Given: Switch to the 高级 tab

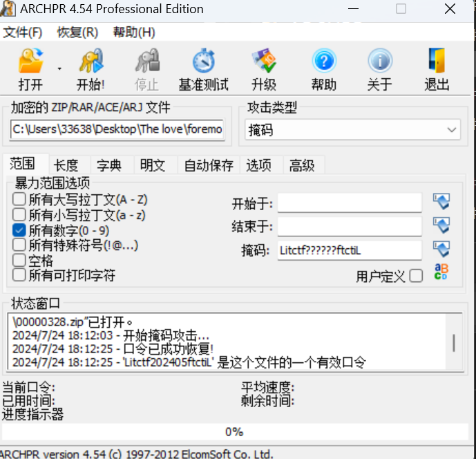Looking at the screenshot, I should point(302,165).
